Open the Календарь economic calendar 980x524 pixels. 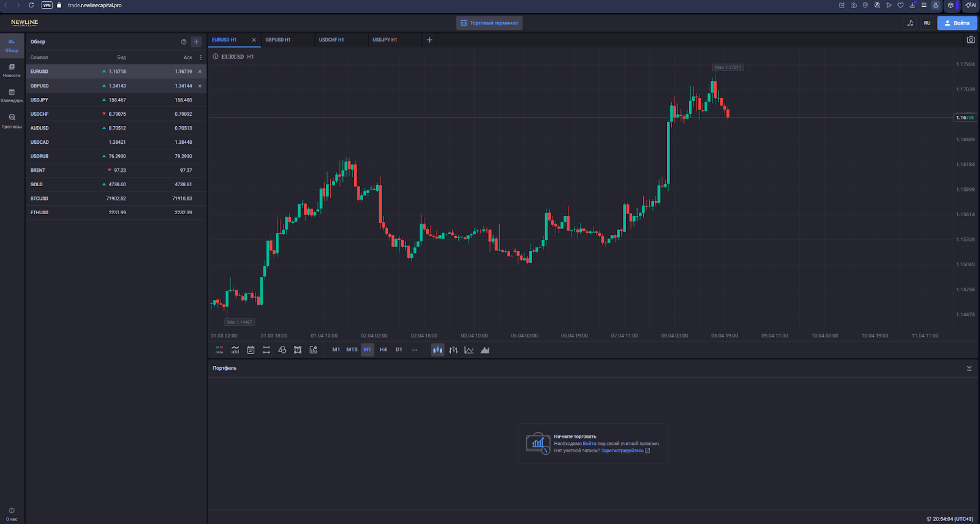click(12, 95)
